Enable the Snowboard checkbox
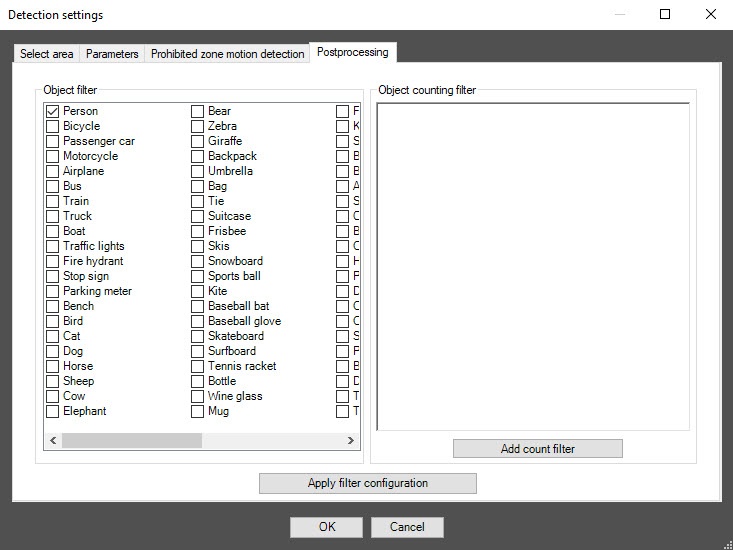 [x=197, y=261]
